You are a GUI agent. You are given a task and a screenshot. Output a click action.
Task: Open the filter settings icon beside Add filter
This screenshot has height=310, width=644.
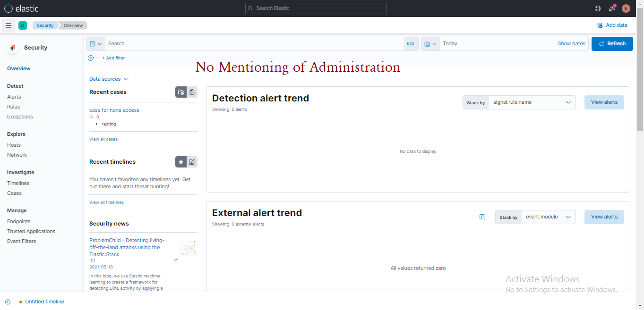pyautogui.click(x=90, y=58)
